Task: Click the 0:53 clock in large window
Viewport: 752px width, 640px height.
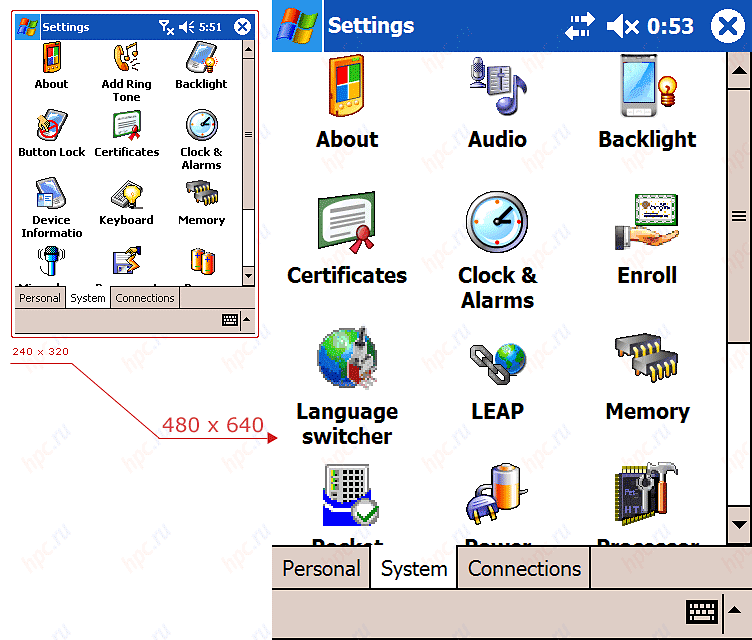Action: click(670, 26)
